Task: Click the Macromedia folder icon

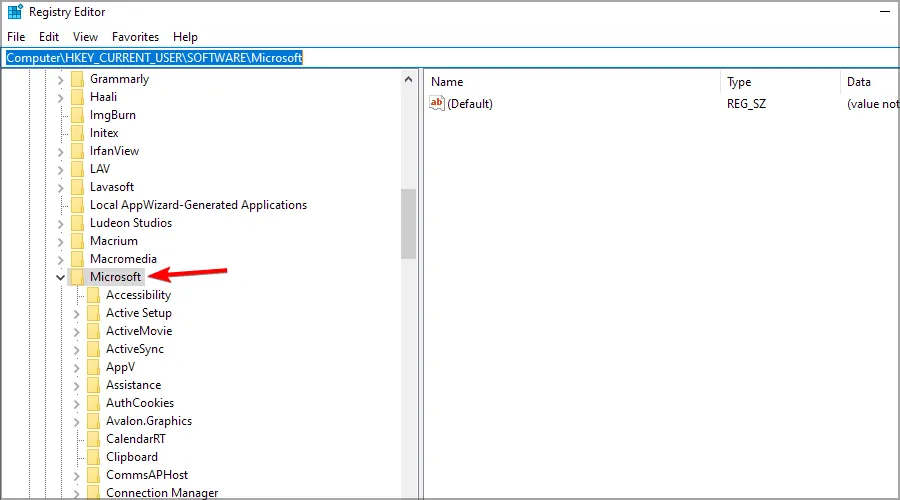Action: pyautogui.click(x=77, y=259)
